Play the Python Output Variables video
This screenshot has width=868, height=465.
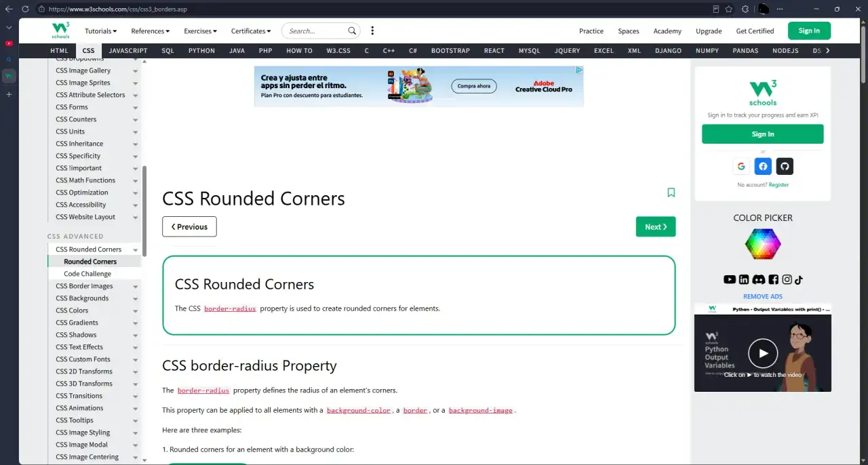click(763, 353)
